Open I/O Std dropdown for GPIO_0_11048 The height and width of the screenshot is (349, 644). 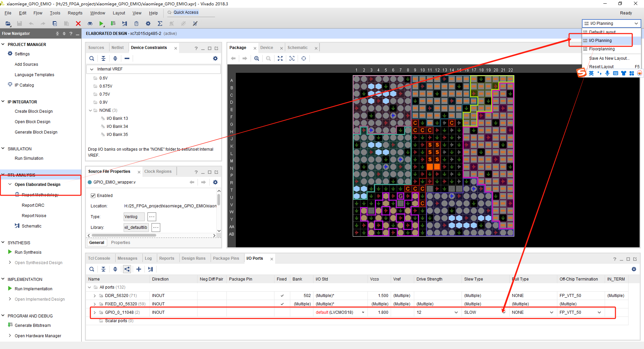click(363, 312)
